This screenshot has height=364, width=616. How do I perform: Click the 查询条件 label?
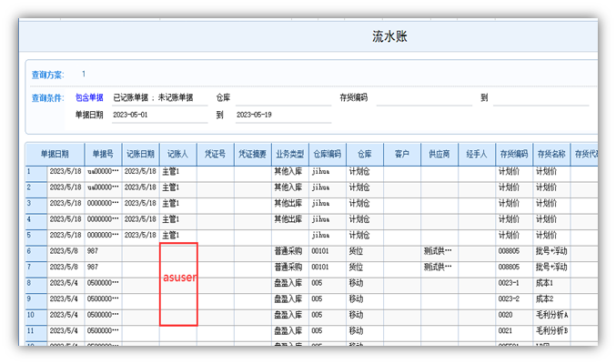47,98
